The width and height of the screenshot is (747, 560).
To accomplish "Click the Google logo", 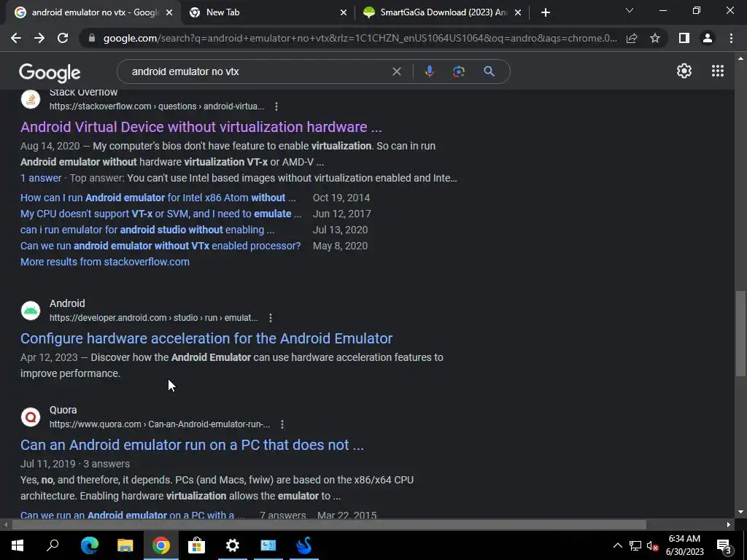I will click(50, 72).
